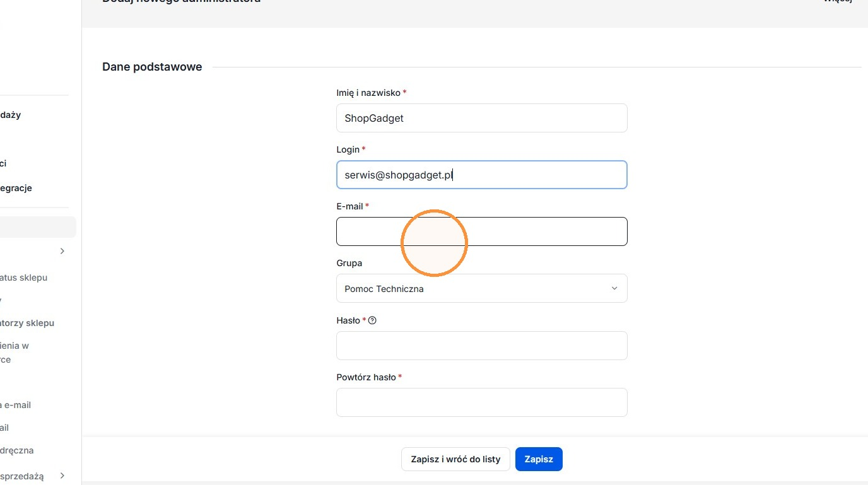Focus the 'Imię i nazwisko' field containing ShopGadget
Screen dimensions: 868x485
(482, 118)
